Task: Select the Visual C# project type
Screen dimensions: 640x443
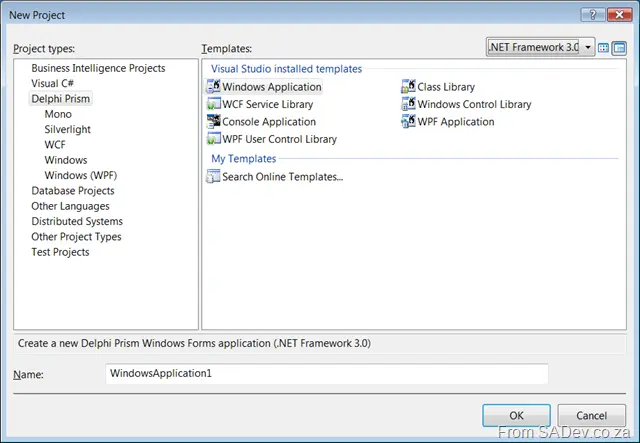Action: coord(52,83)
